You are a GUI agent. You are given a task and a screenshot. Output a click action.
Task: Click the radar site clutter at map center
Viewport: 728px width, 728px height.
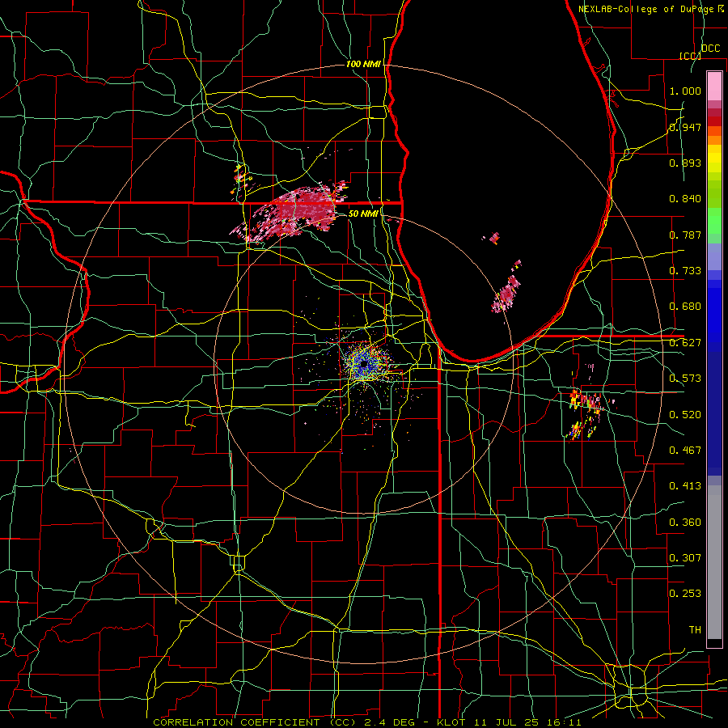click(366, 363)
